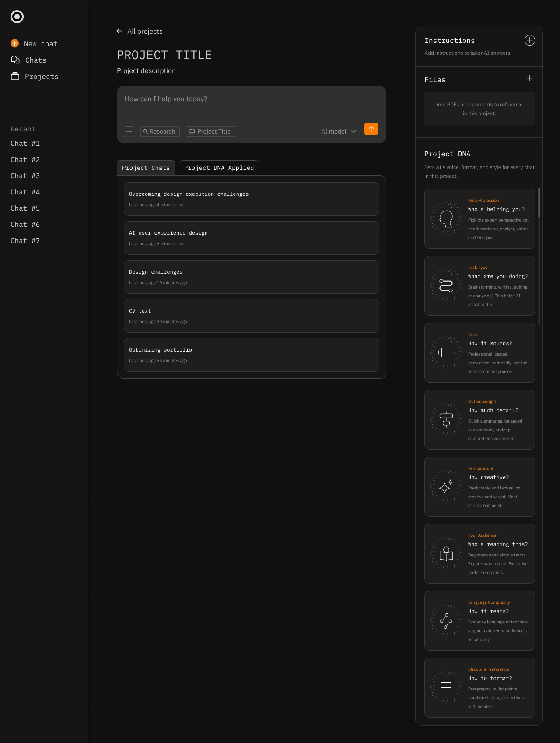Click the Project DNA panel scrollbar
Image resolution: width=560 pixels, height=743 pixels.
[x=539, y=203]
